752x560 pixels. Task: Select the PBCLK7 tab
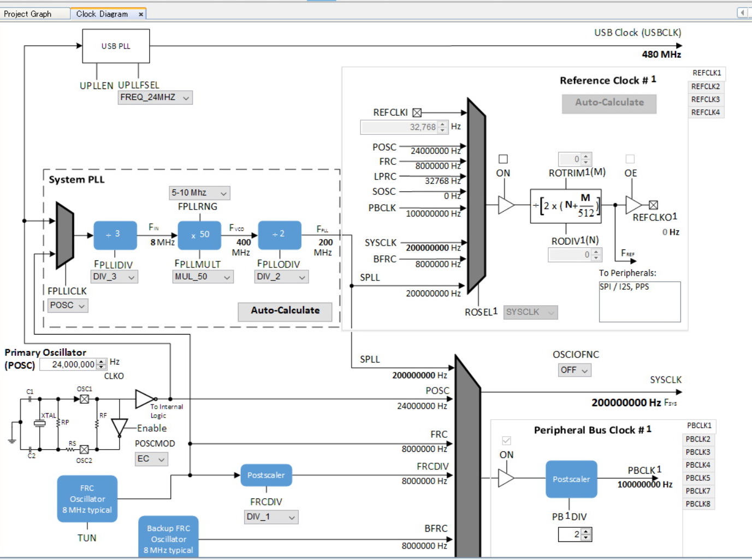(698, 491)
